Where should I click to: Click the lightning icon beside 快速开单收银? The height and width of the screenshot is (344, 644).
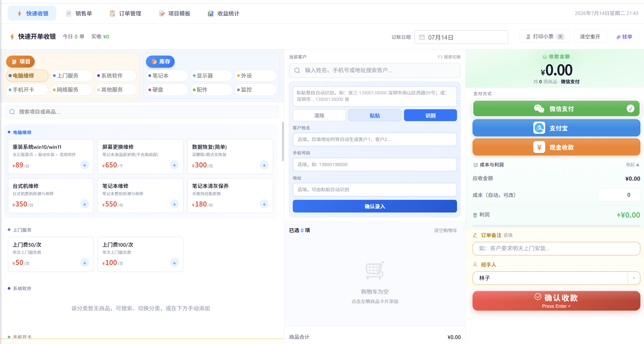(12, 36)
